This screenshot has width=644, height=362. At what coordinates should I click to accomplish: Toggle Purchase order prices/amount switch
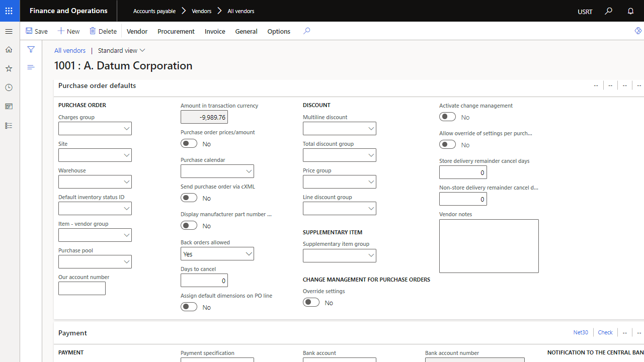coord(189,143)
